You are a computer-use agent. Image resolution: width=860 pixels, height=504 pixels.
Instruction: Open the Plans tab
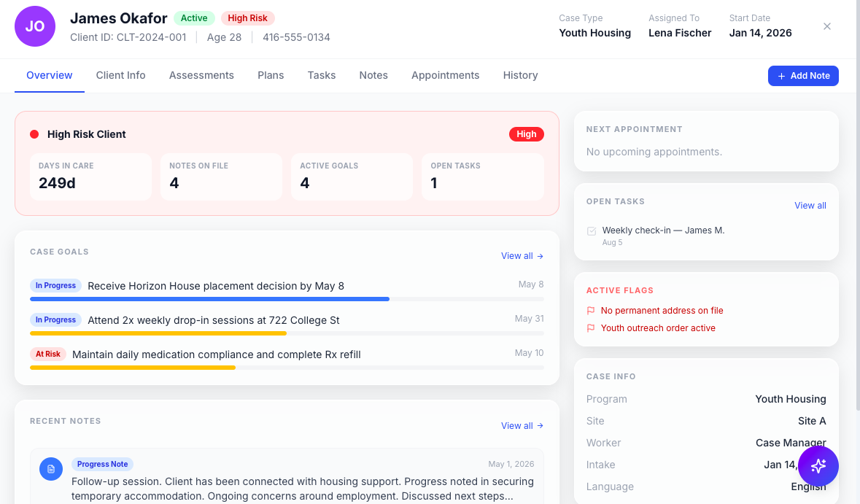pos(271,76)
